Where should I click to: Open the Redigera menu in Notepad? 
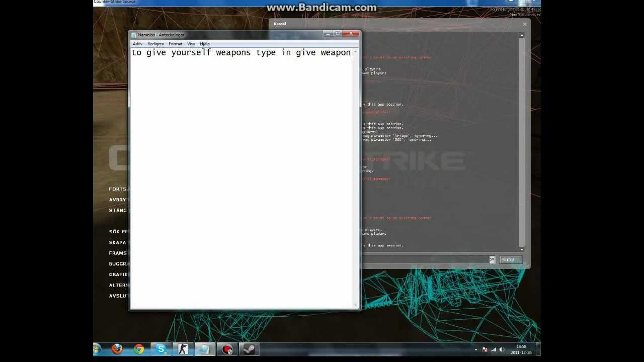155,44
